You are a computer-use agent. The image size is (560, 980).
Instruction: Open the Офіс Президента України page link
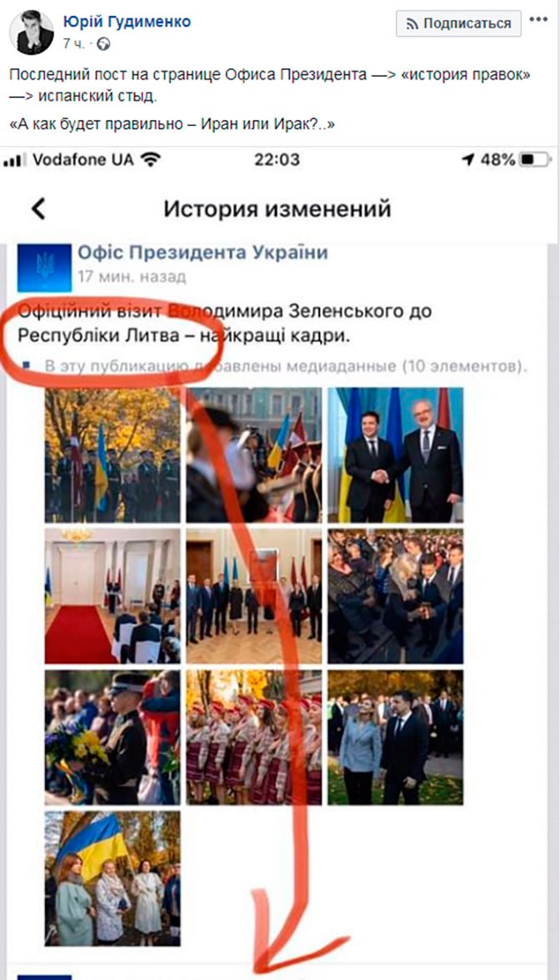pyautogui.click(x=202, y=253)
